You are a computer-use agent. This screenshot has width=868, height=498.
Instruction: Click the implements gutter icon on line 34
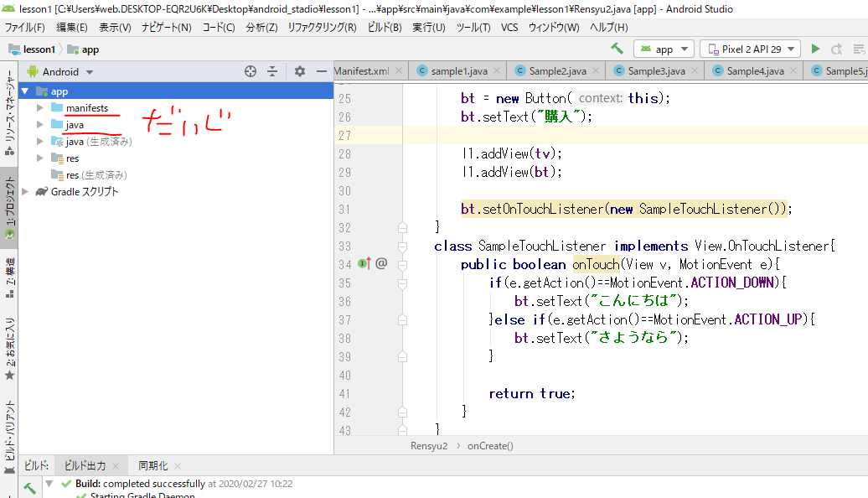[364, 264]
